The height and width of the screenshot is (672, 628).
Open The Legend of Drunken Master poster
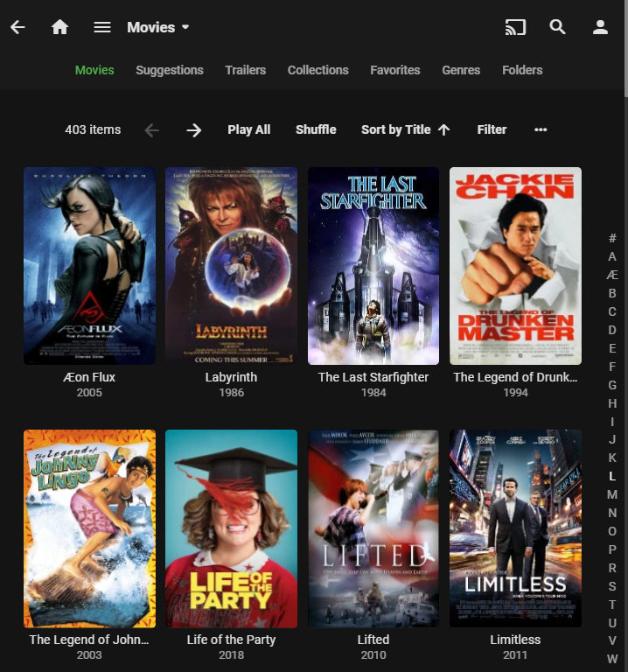(x=515, y=266)
